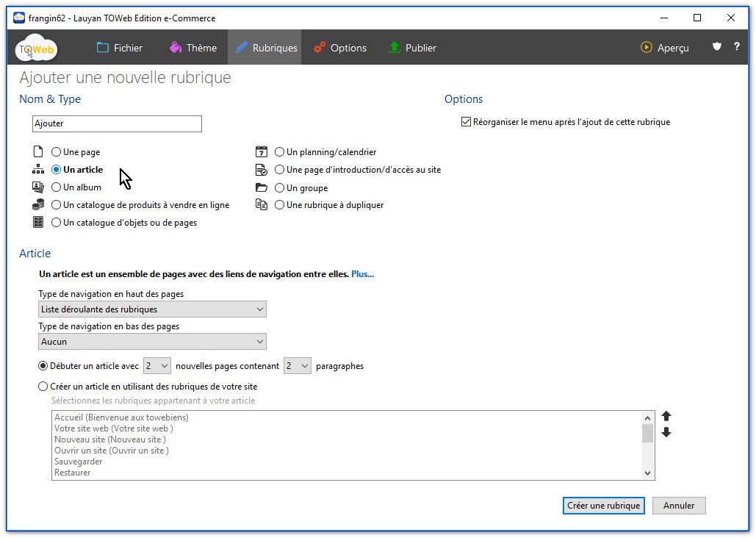Uncheck Réorganiser le menu checkbox
Viewport: 756px width, 538px height.
(466, 122)
